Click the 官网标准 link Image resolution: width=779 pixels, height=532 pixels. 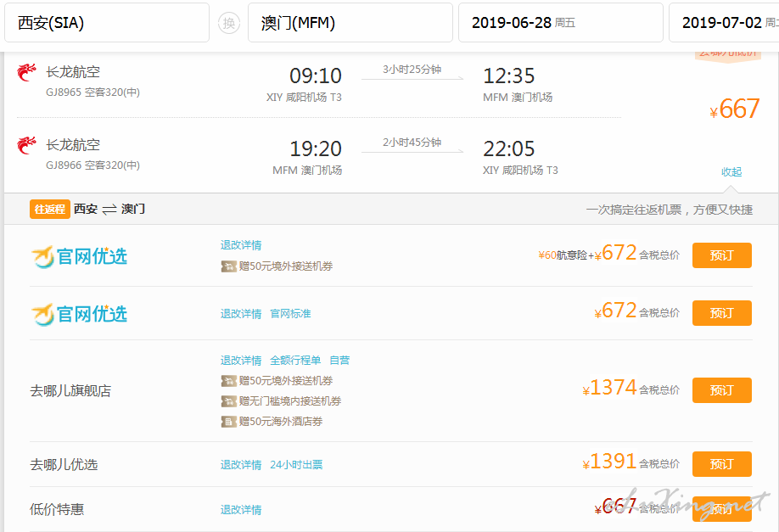pos(290,313)
